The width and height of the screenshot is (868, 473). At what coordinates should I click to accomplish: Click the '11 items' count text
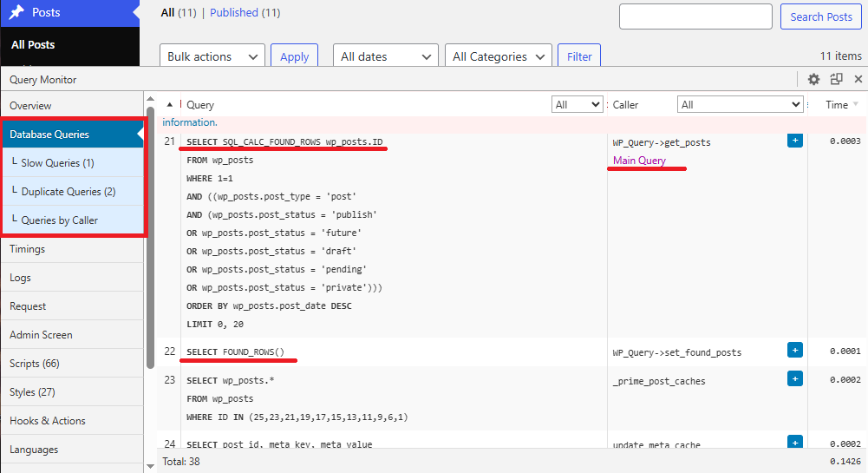(x=841, y=56)
